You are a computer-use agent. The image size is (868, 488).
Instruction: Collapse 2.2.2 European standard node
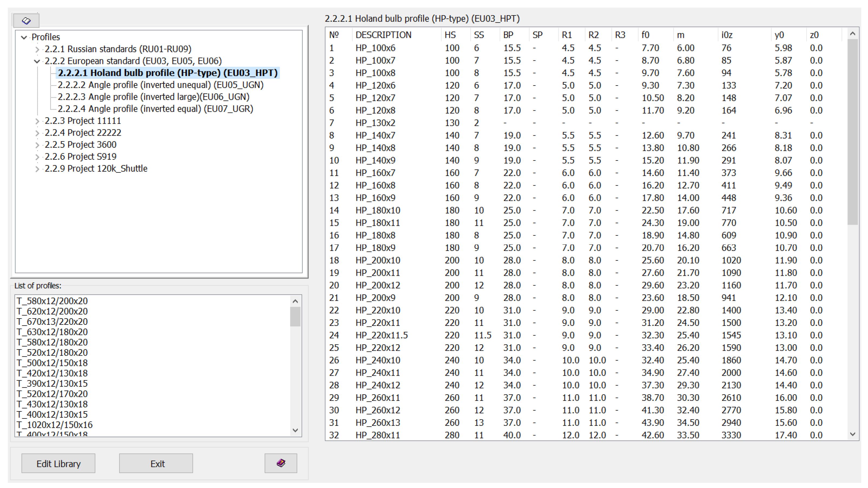pos(37,61)
